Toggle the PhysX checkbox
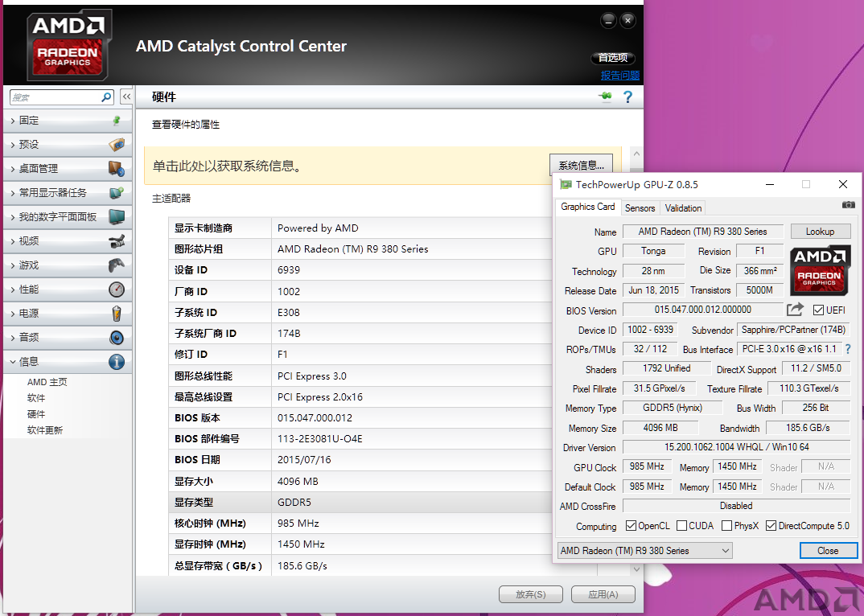The width and height of the screenshot is (864, 616). coord(726,526)
